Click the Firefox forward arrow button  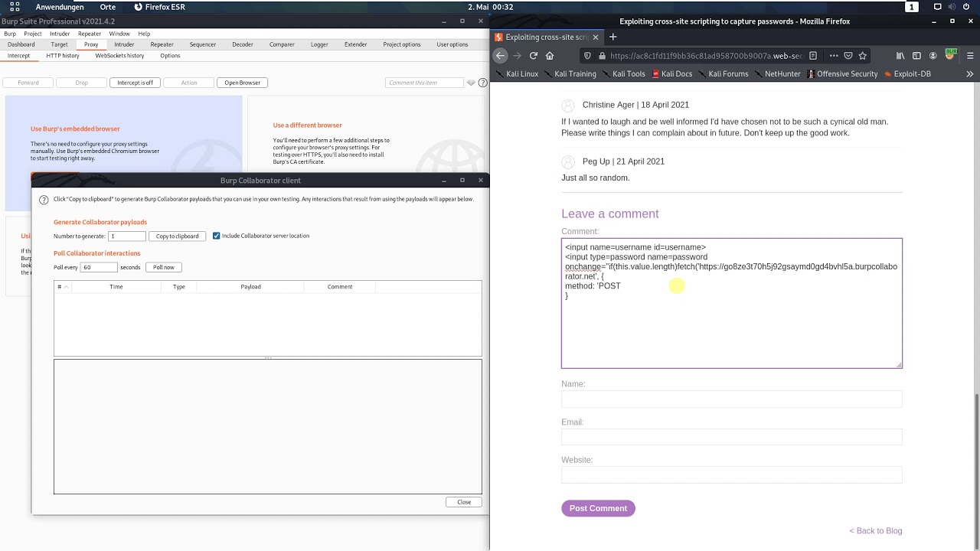click(517, 56)
